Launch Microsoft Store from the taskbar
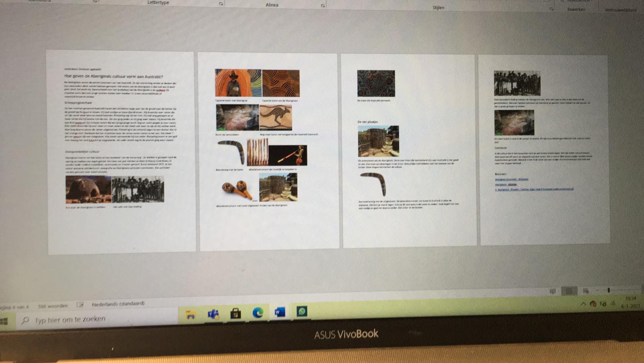This screenshot has height=363, width=644. (235, 313)
